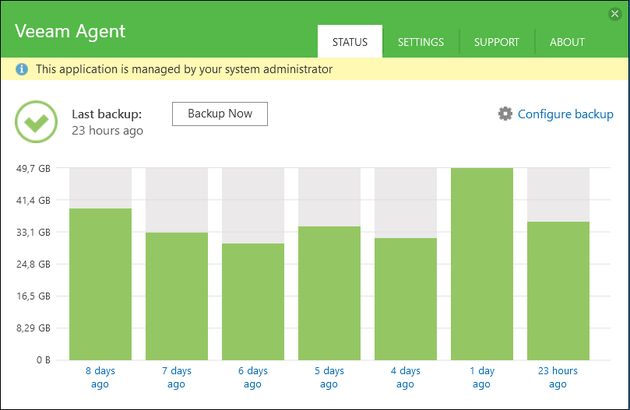Open the '5 days ago' backup link
Screen dimensions: 630x410
tap(329, 377)
